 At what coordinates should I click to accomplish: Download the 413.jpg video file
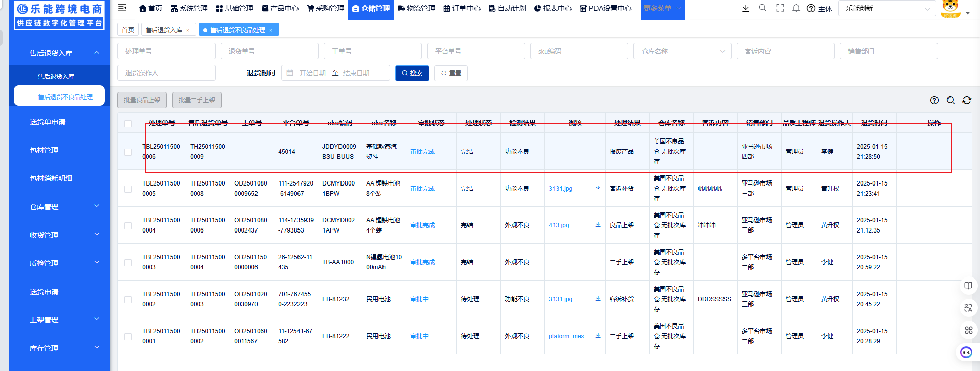pyautogui.click(x=598, y=225)
